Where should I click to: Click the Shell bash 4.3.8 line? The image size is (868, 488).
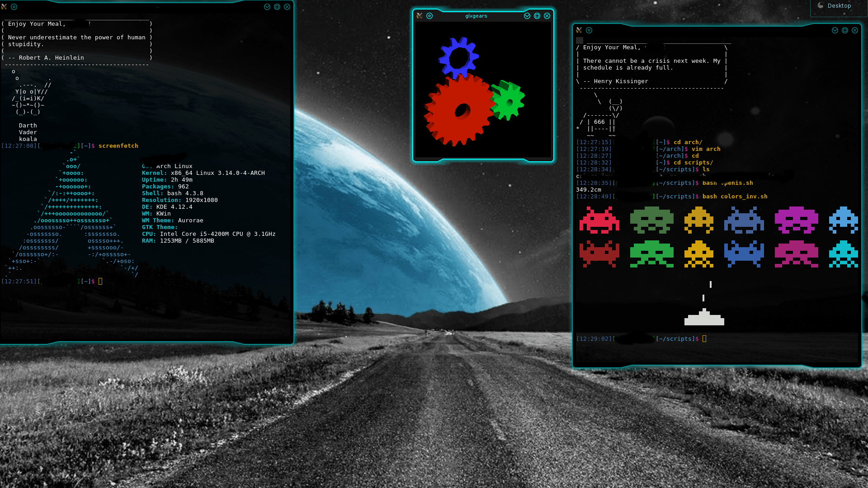click(173, 193)
